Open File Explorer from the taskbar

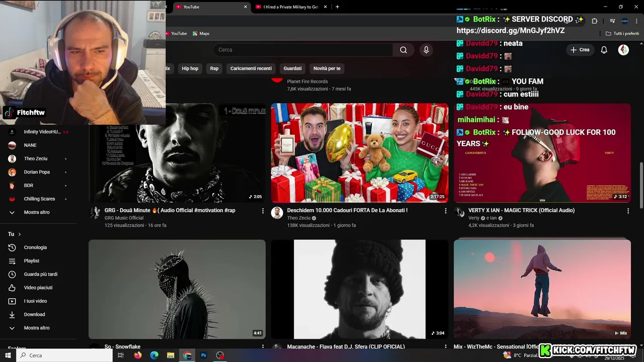171,355
